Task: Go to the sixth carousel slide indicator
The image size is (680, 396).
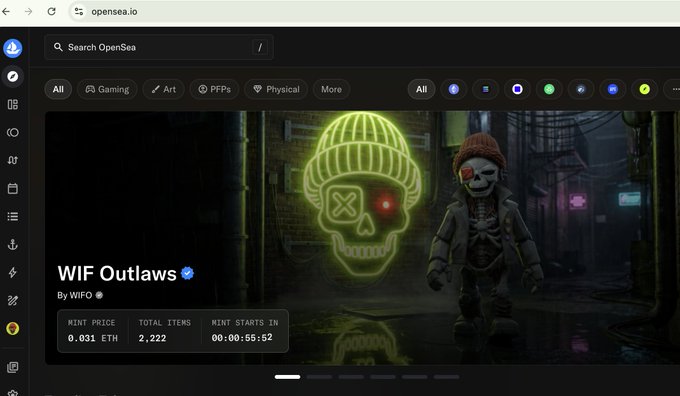Action: 446,377
